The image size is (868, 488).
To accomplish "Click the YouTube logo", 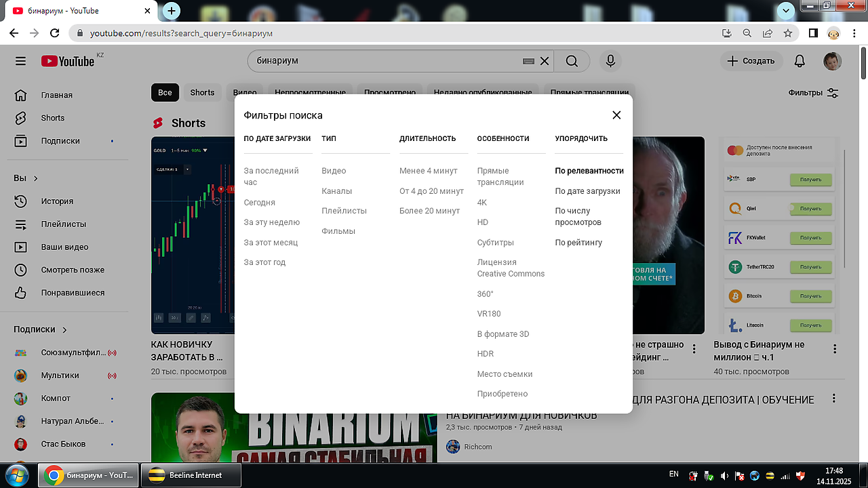I will (x=68, y=61).
